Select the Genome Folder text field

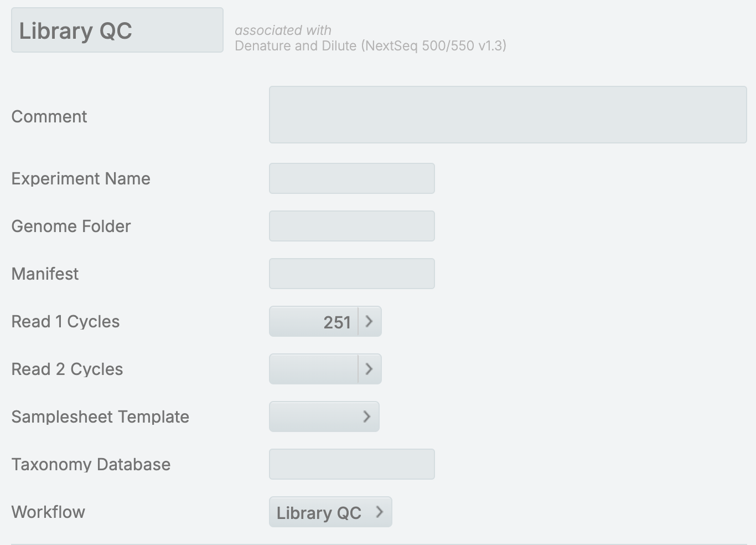(x=352, y=226)
